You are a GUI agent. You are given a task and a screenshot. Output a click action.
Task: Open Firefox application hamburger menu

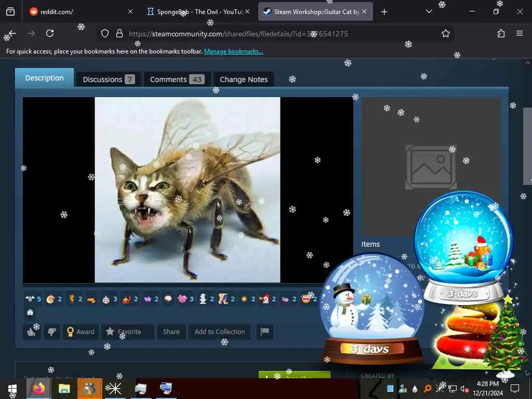click(x=520, y=33)
